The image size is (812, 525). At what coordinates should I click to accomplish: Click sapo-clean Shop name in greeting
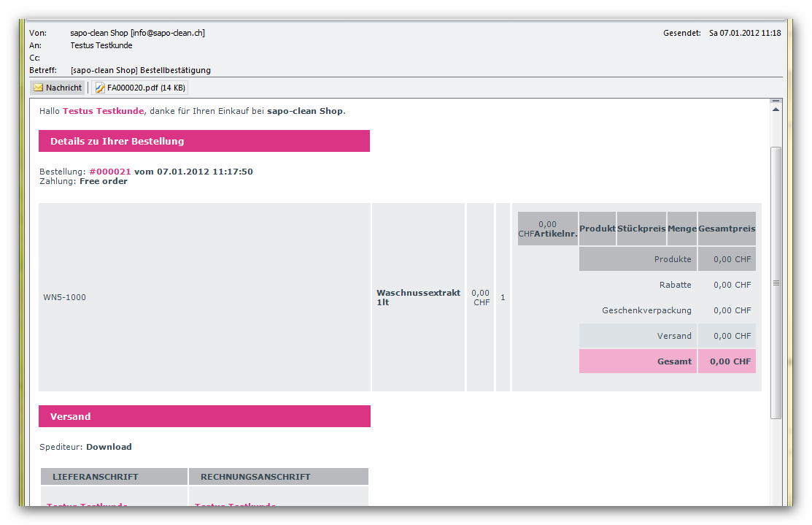tap(304, 111)
